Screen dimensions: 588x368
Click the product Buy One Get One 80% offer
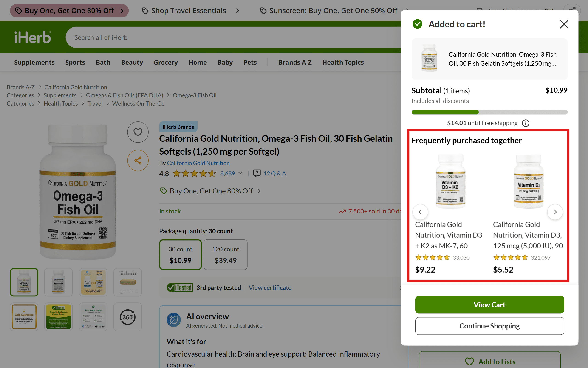[211, 191]
